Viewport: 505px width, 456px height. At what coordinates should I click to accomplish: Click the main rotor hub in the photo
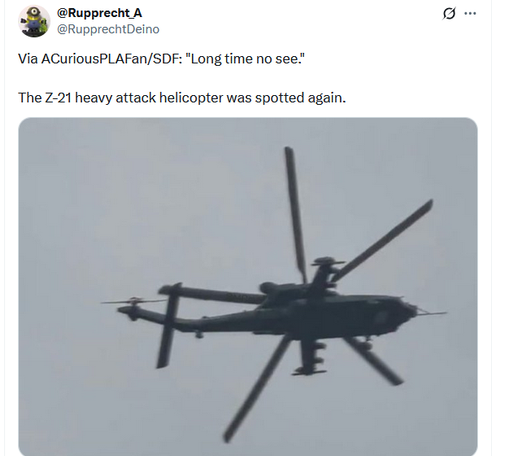(325, 267)
